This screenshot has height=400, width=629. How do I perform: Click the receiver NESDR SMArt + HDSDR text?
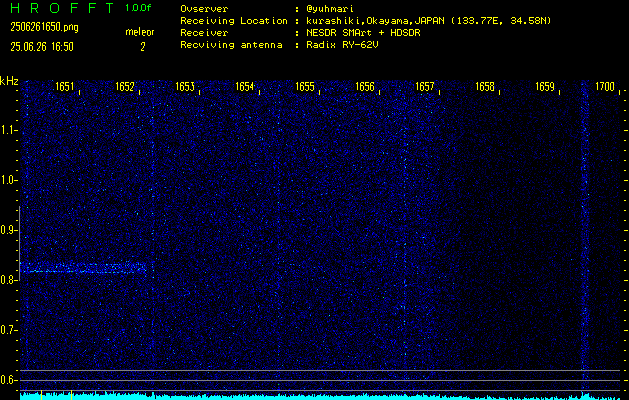point(363,33)
